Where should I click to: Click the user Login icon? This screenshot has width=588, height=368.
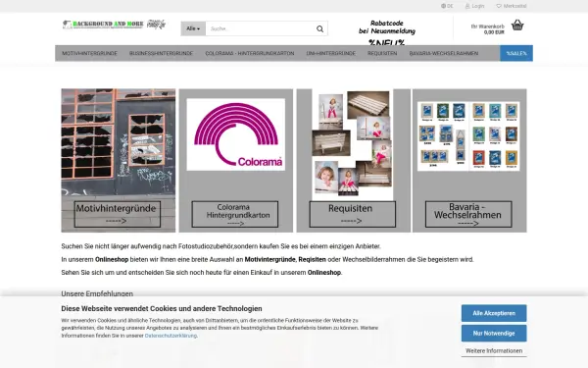click(467, 6)
